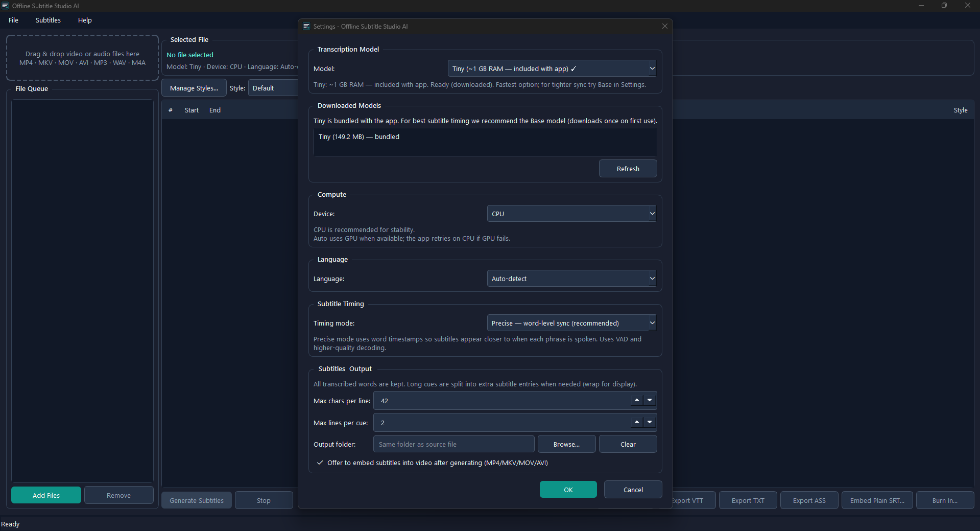This screenshot has width=980, height=531.
Task: Click Browse for output folder
Action: point(566,444)
